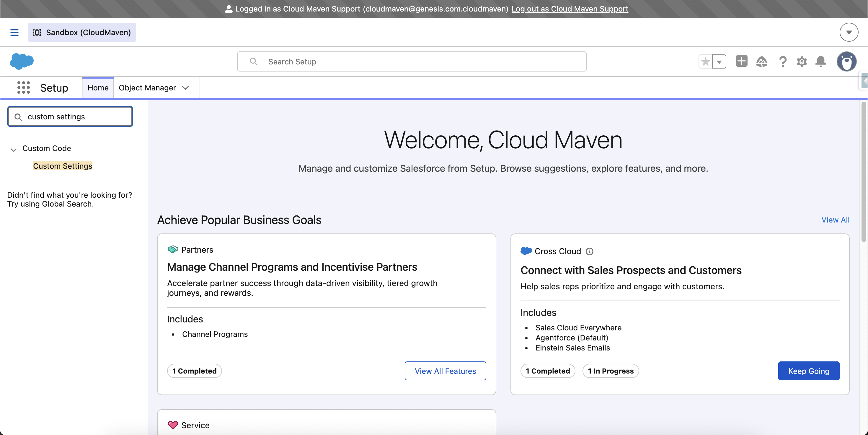The width and height of the screenshot is (868, 435).
Task: Open the Object Manager tab
Action: click(147, 88)
